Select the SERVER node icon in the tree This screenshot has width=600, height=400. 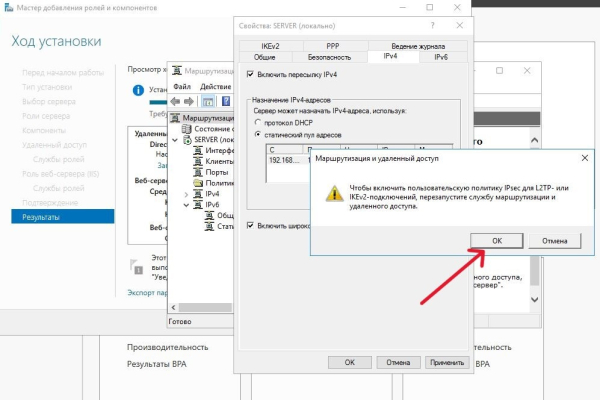pyautogui.click(x=188, y=140)
